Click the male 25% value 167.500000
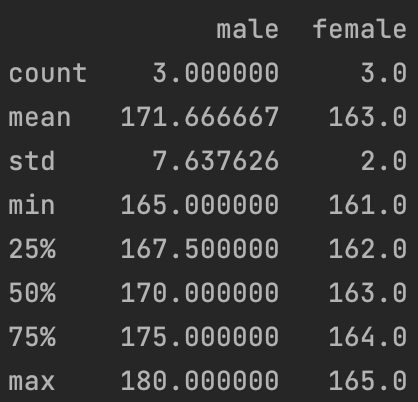 199,249
